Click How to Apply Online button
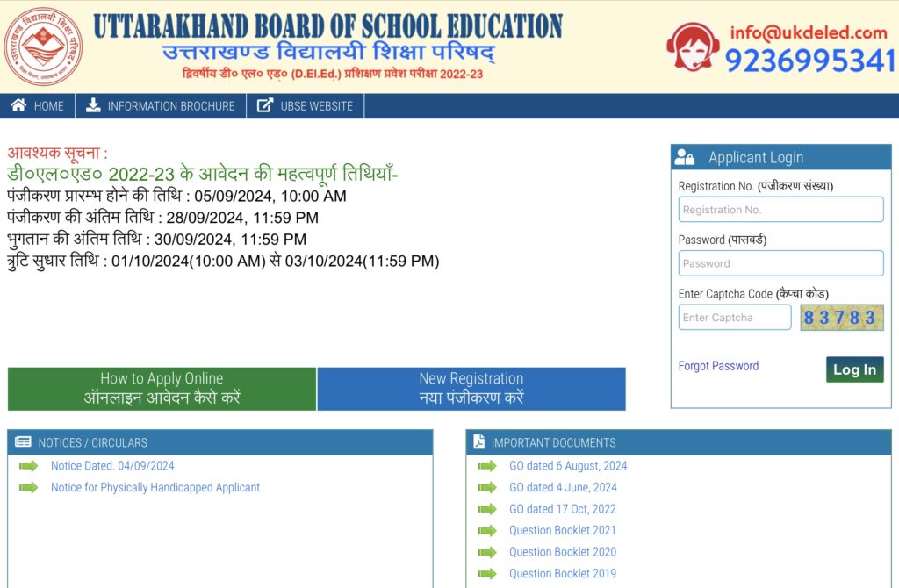The image size is (899, 588). click(x=162, y=389)
